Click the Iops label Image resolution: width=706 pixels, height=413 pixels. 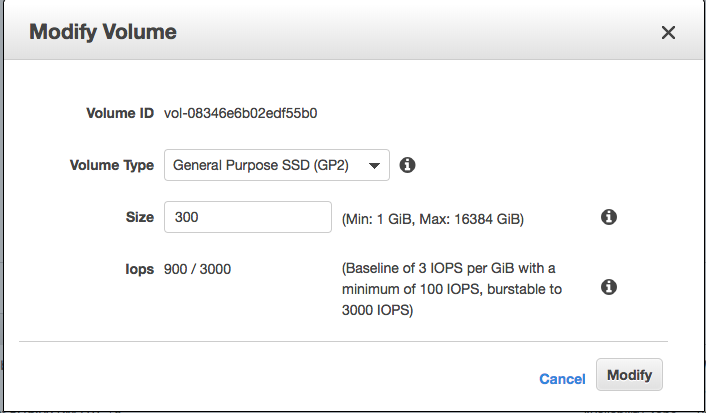pyautogui.click(x=138, y=269)
